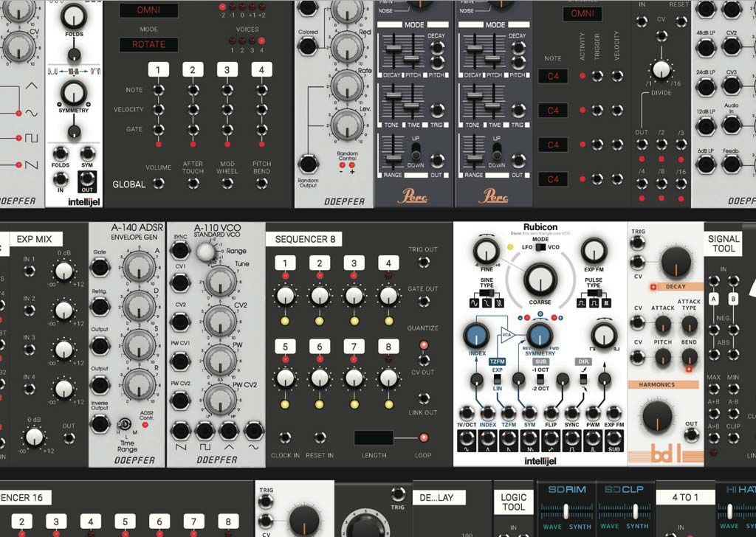The width and height of the screenshot is (756, 537).
Task: Toggle the Sequencer 8 LOOP button
Action: pos(423,437)
